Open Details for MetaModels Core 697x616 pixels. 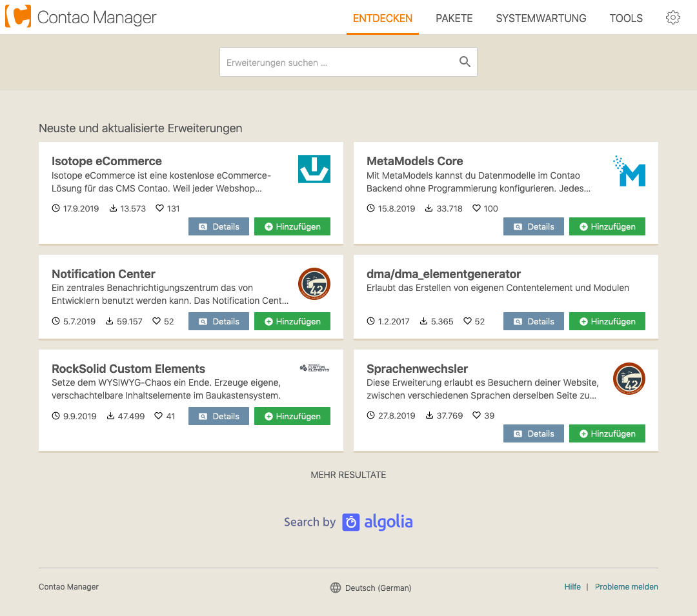point(534,226)
